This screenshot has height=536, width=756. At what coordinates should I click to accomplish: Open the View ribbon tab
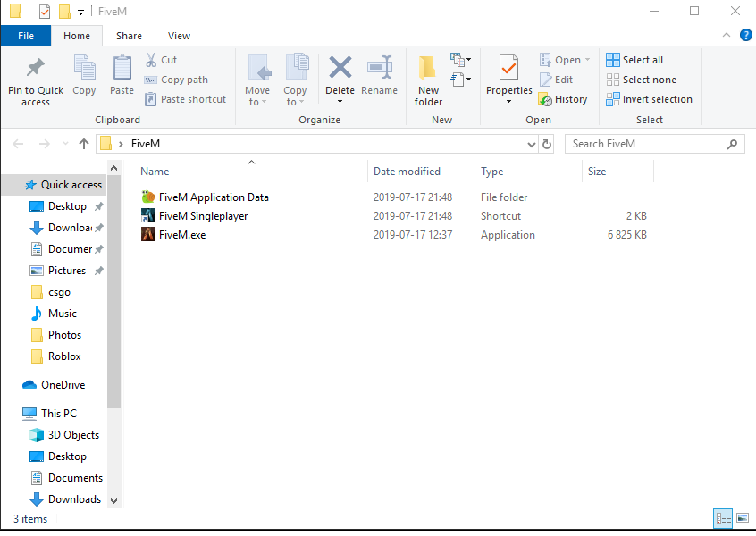point(179,36)
